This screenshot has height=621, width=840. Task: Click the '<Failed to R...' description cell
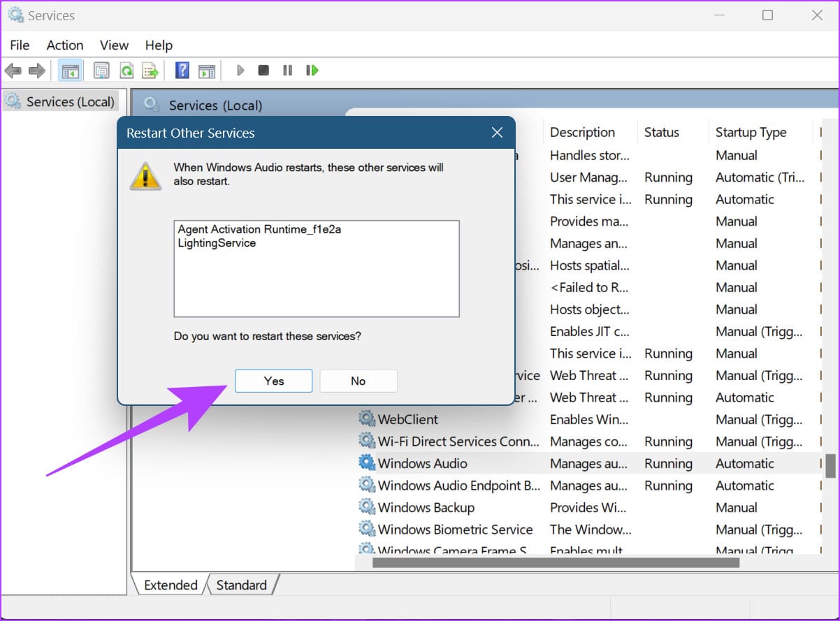(589, 287)
